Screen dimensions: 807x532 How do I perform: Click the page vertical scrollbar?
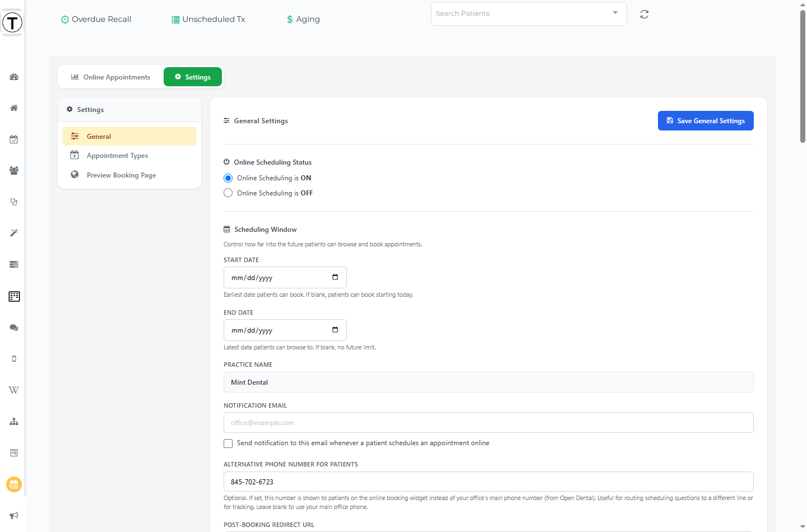803,76
